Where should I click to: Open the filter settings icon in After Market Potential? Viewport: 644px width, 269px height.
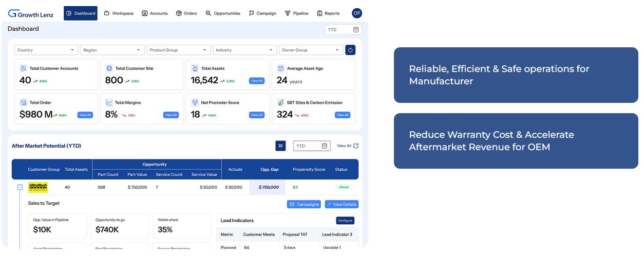(280, 146)
